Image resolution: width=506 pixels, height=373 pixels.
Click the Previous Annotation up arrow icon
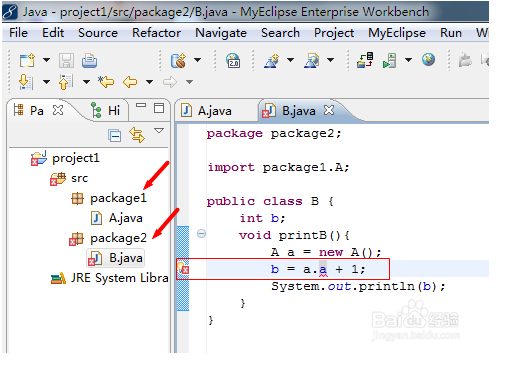66,82
